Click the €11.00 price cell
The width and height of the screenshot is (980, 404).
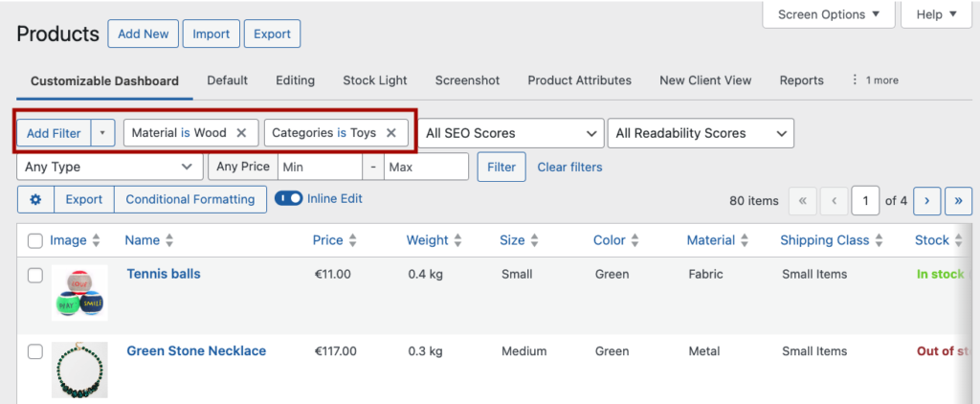[332, 274]
